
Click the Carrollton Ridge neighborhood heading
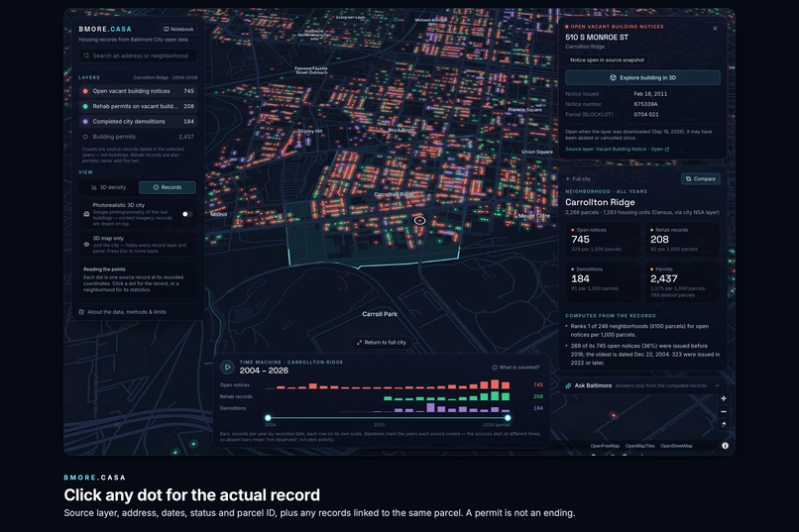point(600,202)
